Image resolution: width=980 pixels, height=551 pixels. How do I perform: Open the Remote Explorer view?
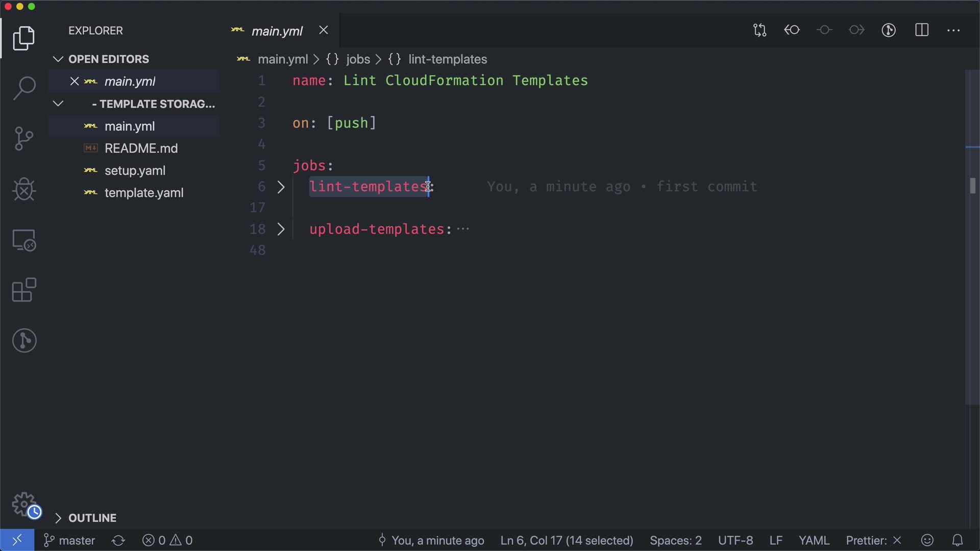click(24, 240)
